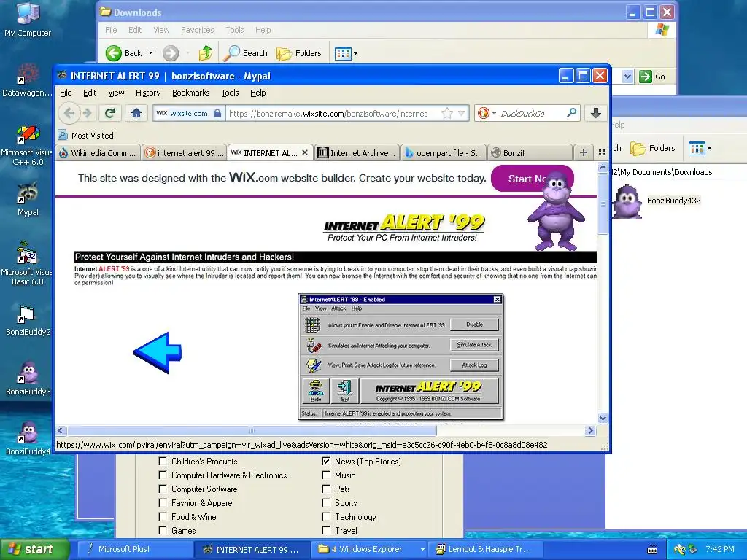The height and width of the screenshot is (560, 747).
Task: Close the INTERNET AL... tab
Action: click(305, 152)
